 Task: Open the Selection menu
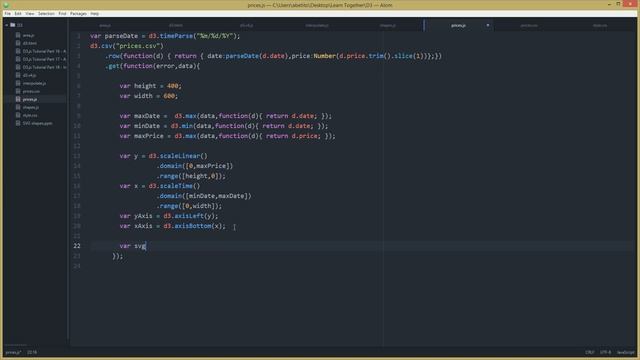pos(46,13)
